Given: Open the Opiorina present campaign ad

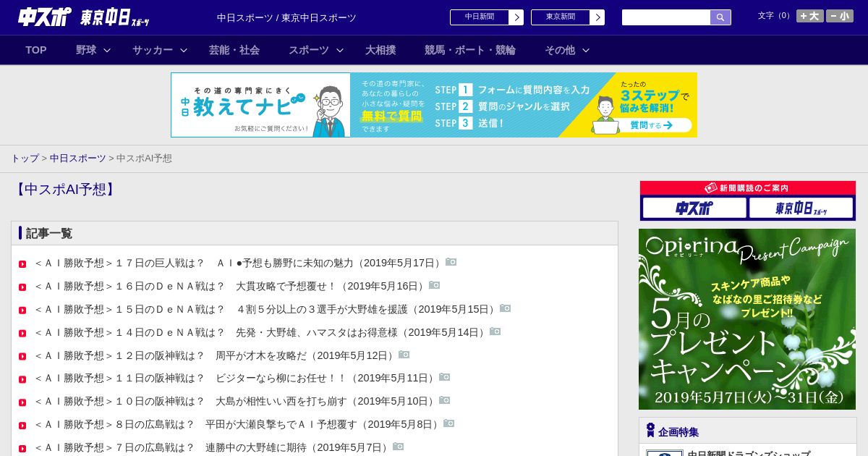Looking at the screenshot, I should coord(747,319).
